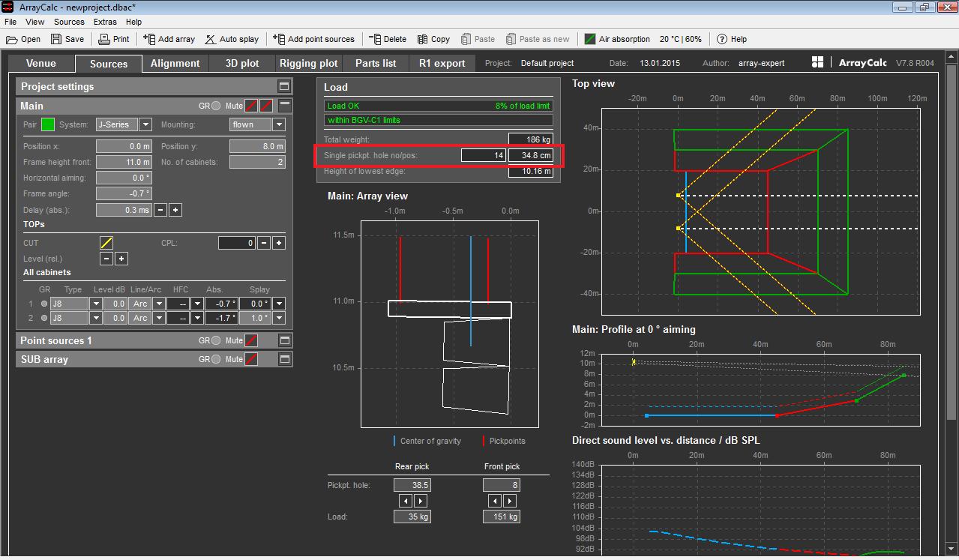959x560 pixels.
Task: Click the yellow CUT icon under TOPs
Action: (x=106, y=243)
